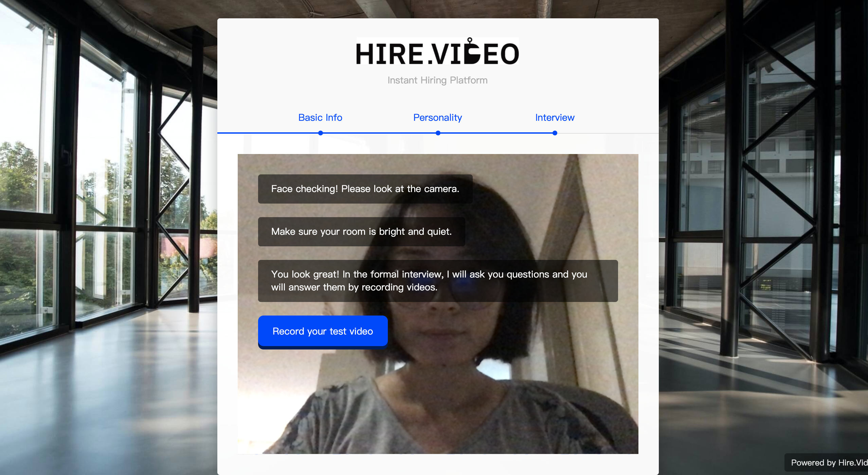This screenshot has width=868, height=475.
Task: Click progress line between Basic Info and Personality
Action: click(379, 133)
